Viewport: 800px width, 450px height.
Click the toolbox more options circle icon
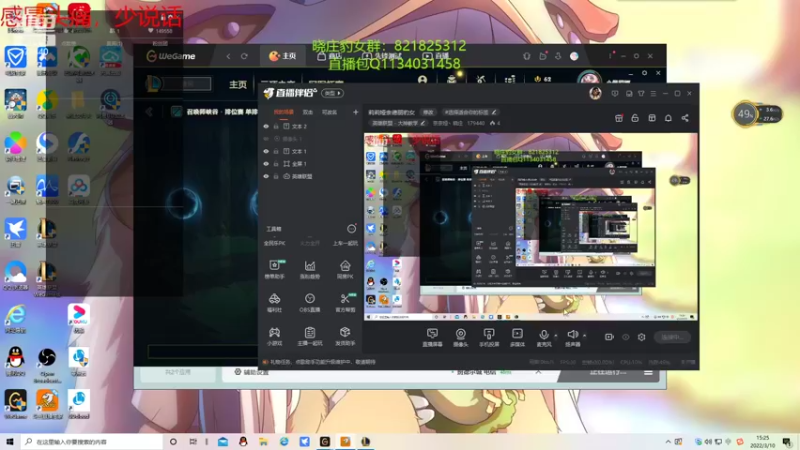(352, 229)
